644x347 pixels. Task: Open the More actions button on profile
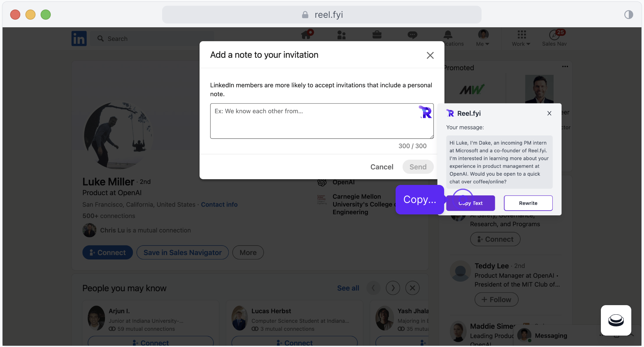pyautogui.click(x=248, y=252)
